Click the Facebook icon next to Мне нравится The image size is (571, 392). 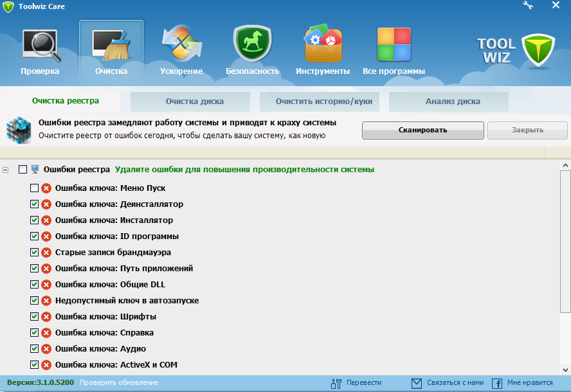click(x=496, y=382)
